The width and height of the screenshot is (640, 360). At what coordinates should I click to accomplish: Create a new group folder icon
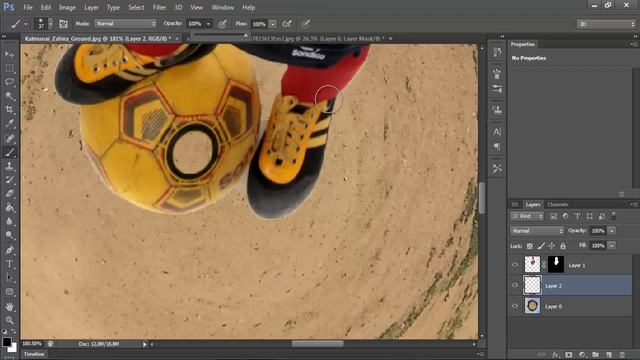click(x=596, y=355)
